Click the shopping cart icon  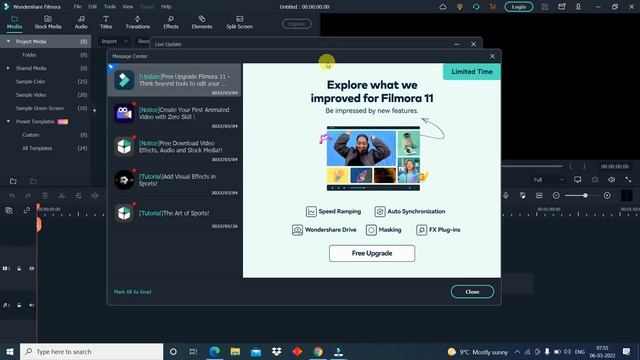tap(492, 7)
